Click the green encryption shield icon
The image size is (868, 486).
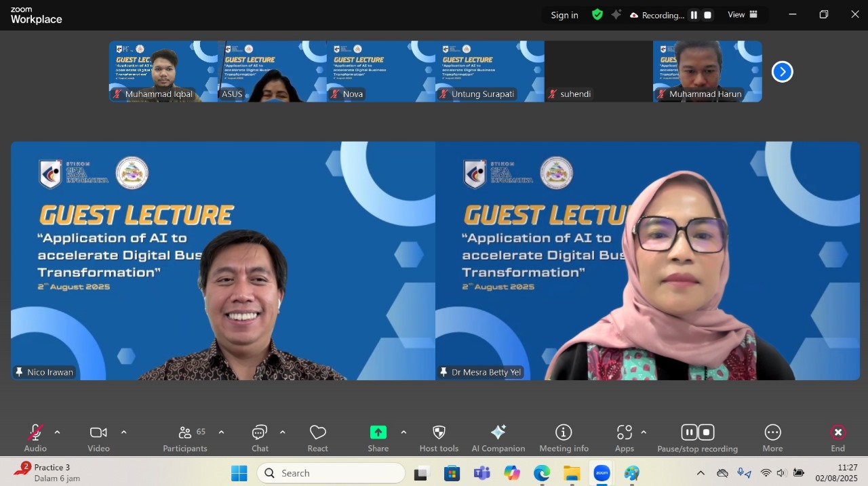pyautogui.click(x=597, y=15)
